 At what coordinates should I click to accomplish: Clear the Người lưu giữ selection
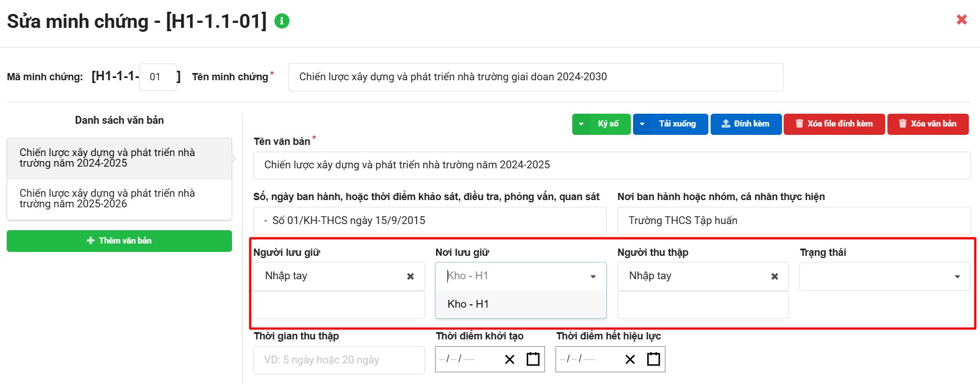pyautogui.click(x=411, y=276)
